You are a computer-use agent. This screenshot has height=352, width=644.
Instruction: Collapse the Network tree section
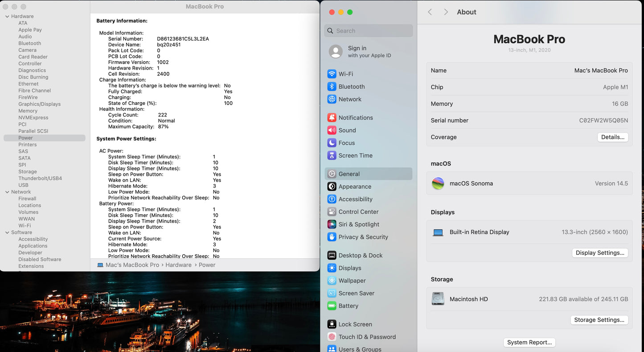pyautogui.click(x=7, y=192)
